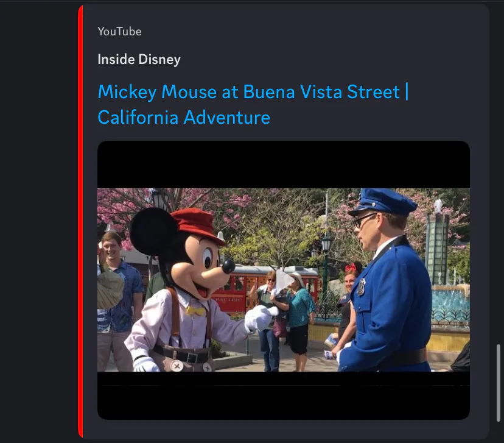Click Mickey's yellow bow tie
This screenshot has height=443, width=504.
195,310
